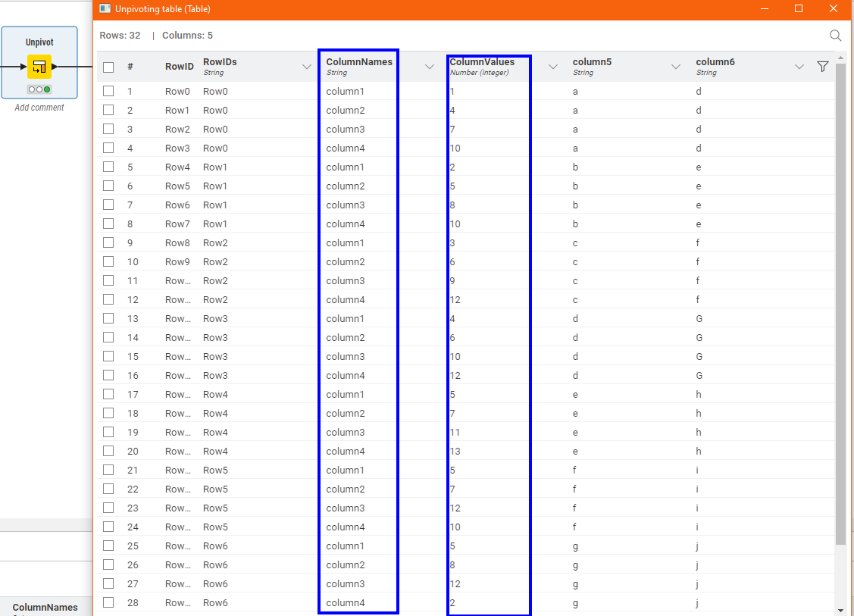Viewport: 854px width, 616px height.
Task: Check the checkbox for row 4
Action: tap(108, 148)
